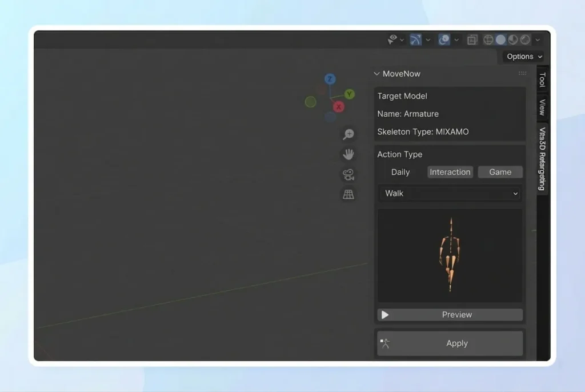The width and height of the screenshot is (585, 392).
Task: Toggle the camera view icon
Action: click(348, 174)
